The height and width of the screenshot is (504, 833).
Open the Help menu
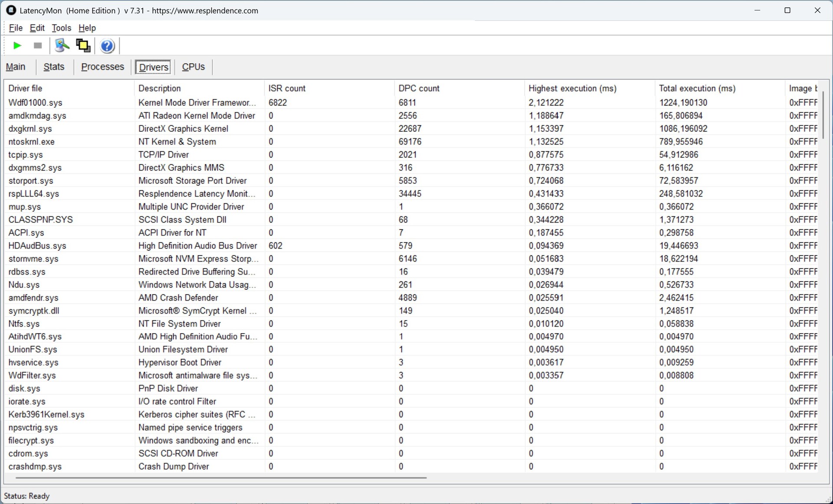(87, 28)
